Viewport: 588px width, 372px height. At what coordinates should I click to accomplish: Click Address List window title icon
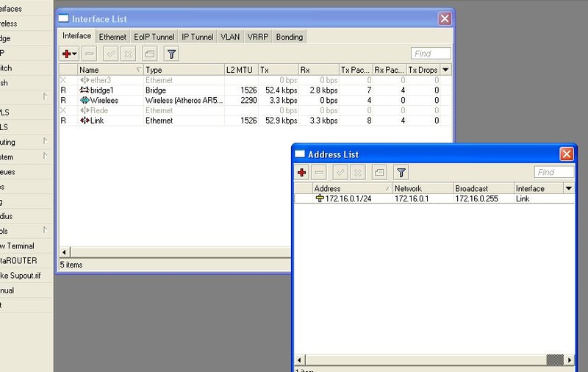tap(300, 154)
